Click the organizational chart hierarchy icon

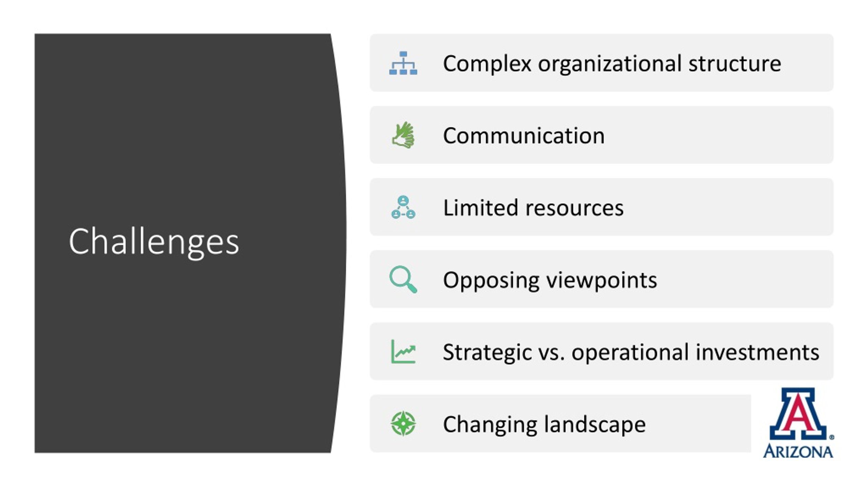(x=403, y=63)
